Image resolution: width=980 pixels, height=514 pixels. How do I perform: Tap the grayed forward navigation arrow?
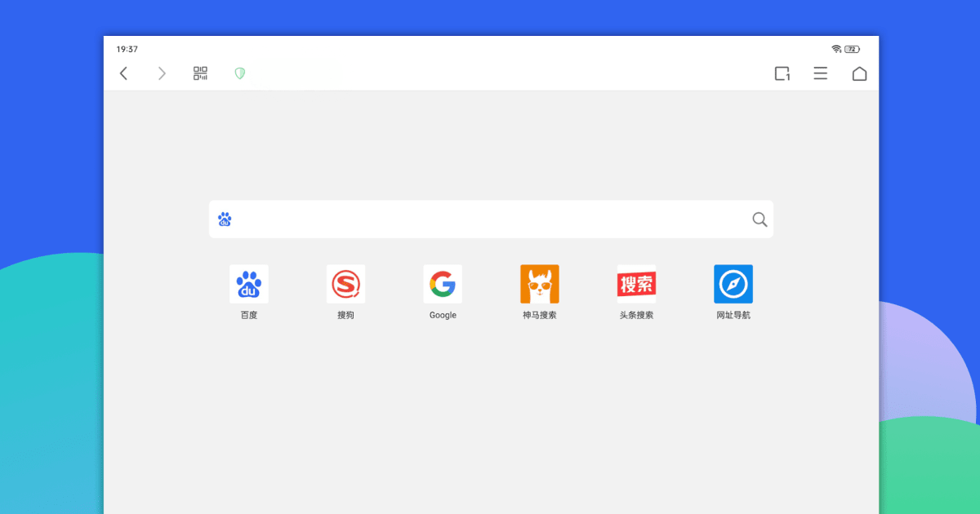pyautogui.click(x=162, y=73)
